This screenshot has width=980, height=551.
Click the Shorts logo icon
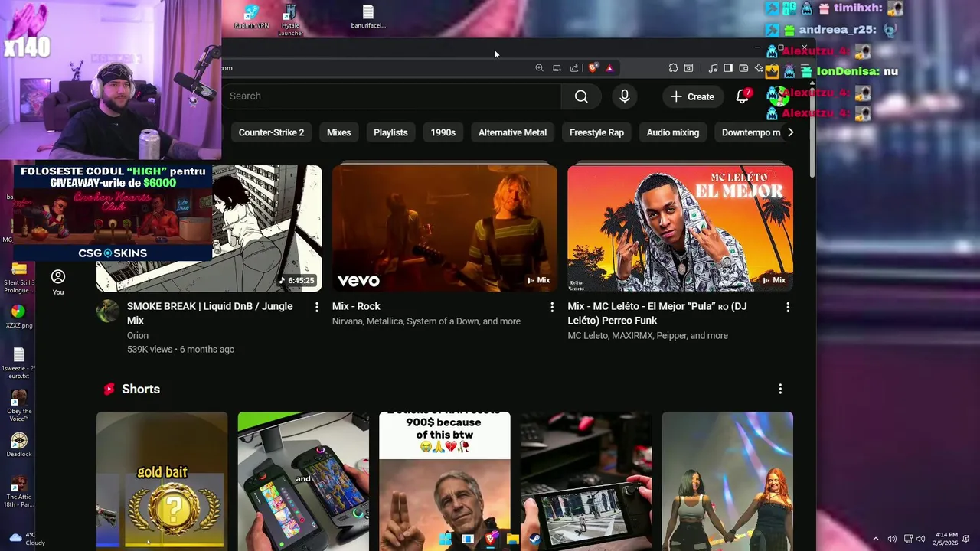click(x=109, y=389)
